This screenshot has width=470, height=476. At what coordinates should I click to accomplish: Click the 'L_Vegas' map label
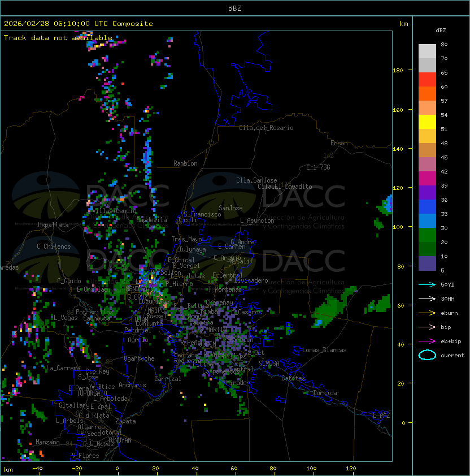[x=66, y=318]
